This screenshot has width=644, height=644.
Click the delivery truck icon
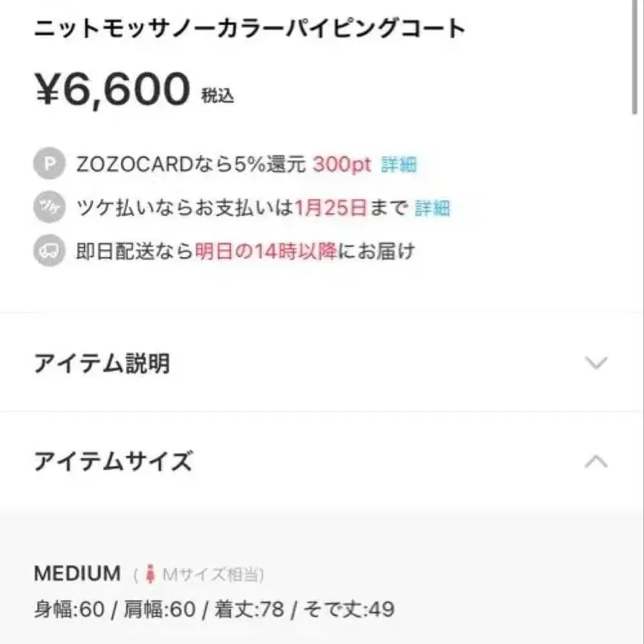[x=48, y=251]
